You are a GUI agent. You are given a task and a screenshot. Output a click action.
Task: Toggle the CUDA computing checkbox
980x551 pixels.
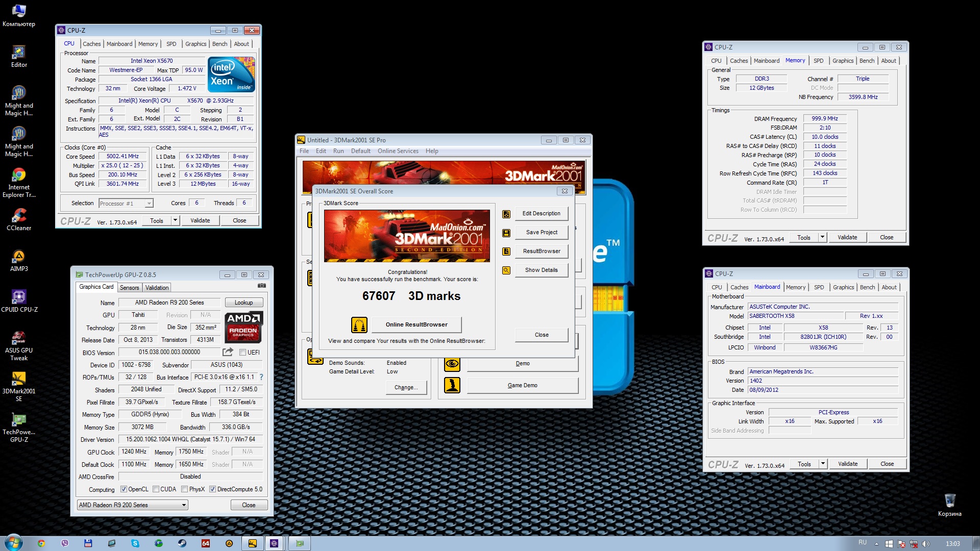point(156,489)
